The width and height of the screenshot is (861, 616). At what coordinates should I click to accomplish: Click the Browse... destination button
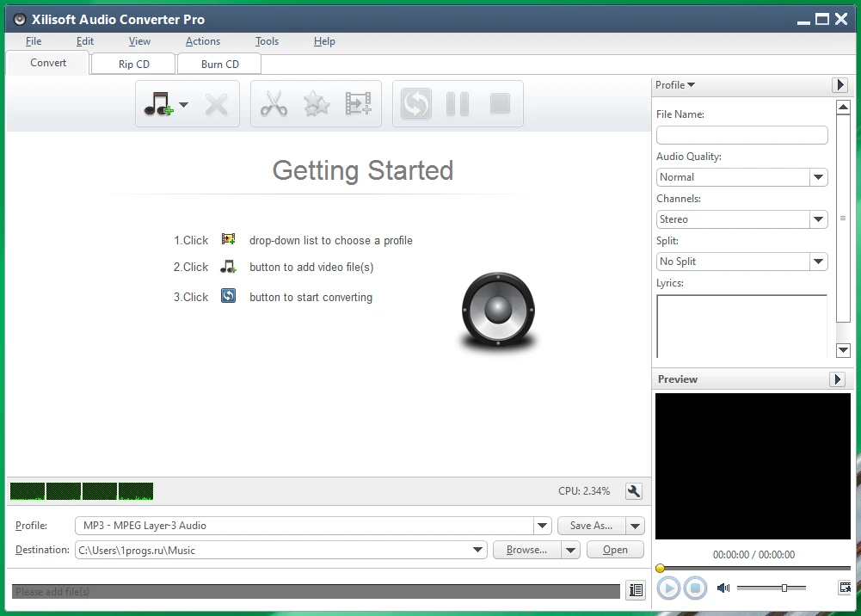coord(526,550)
